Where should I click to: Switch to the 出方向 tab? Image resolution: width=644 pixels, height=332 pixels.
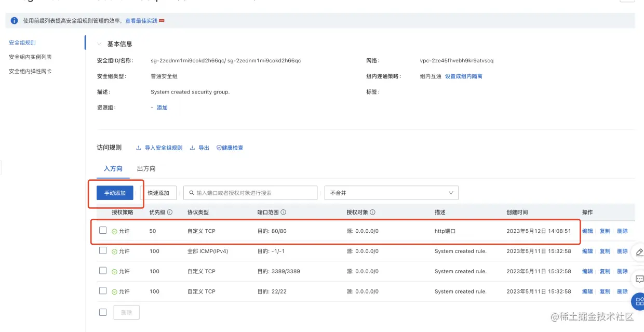(x=146, y=169)
